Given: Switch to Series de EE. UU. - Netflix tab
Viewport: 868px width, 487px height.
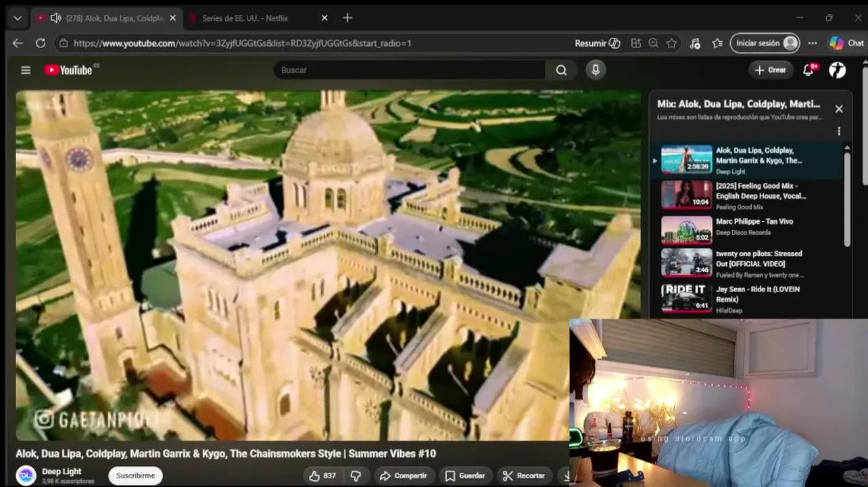Looking at the screenshot, I should click(258, 18).
